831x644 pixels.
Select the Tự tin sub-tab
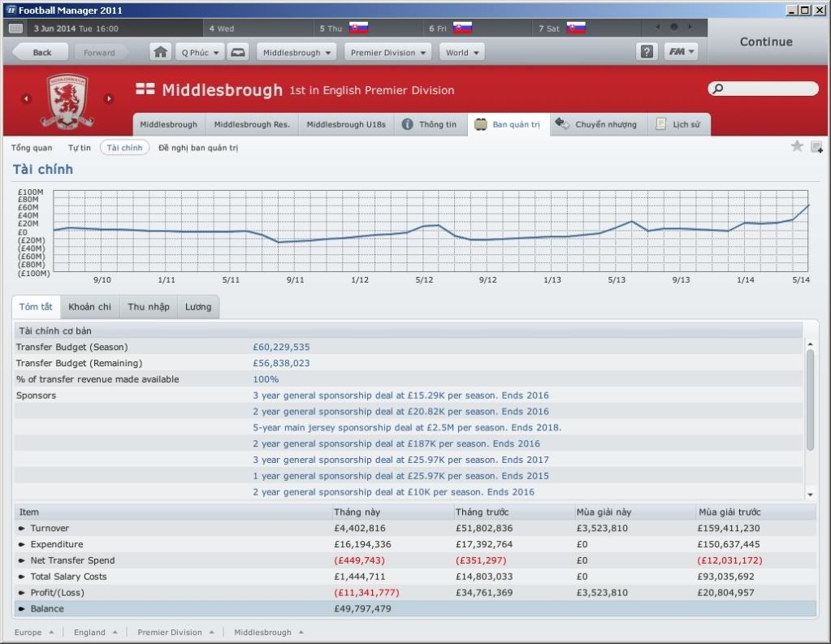coord(79,148)
